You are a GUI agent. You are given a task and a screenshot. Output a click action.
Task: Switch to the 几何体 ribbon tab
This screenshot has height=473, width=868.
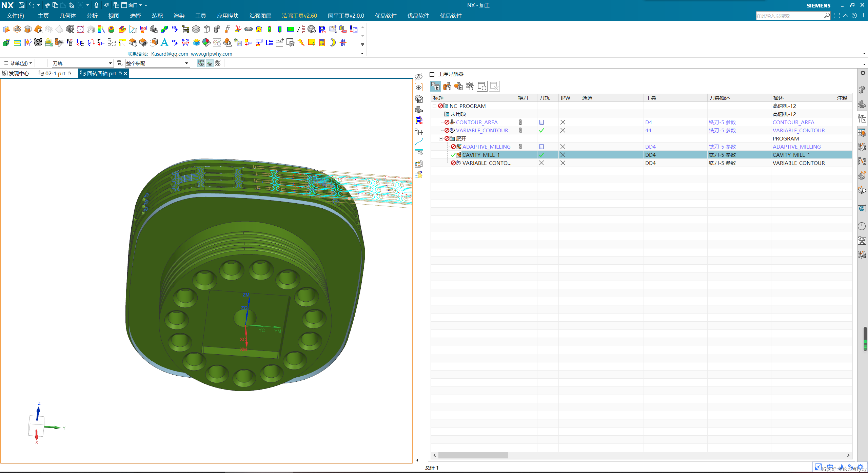(68, 16)
